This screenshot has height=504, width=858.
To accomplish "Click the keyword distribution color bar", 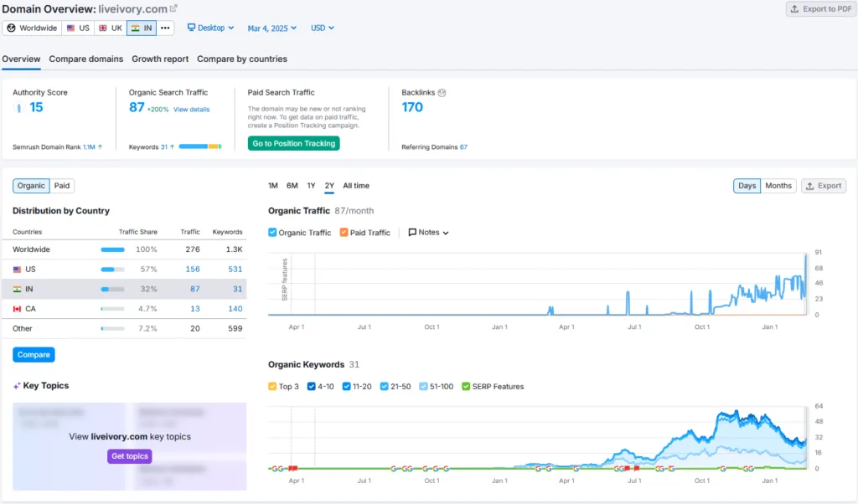I will point(199,147).
